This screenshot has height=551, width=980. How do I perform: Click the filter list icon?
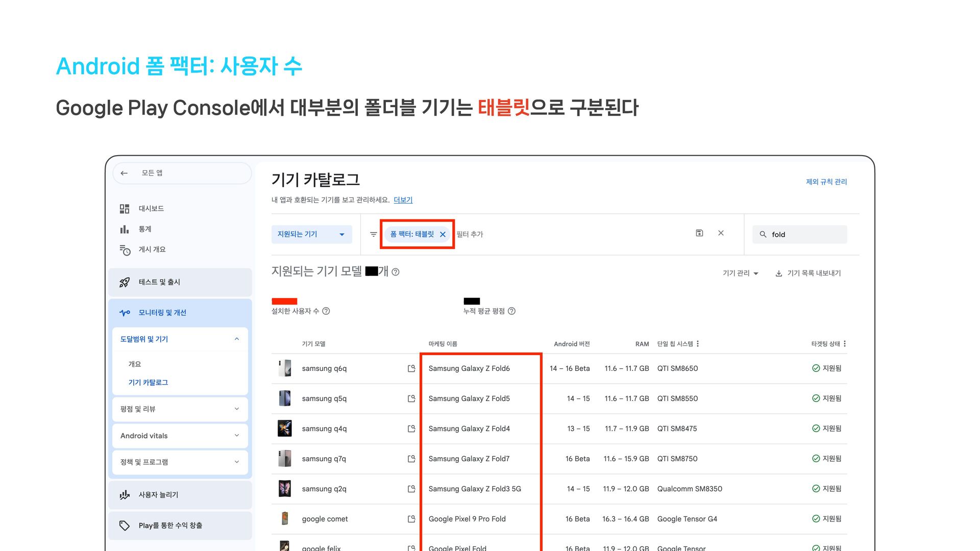pyautogui.click(x=374, y=235)
